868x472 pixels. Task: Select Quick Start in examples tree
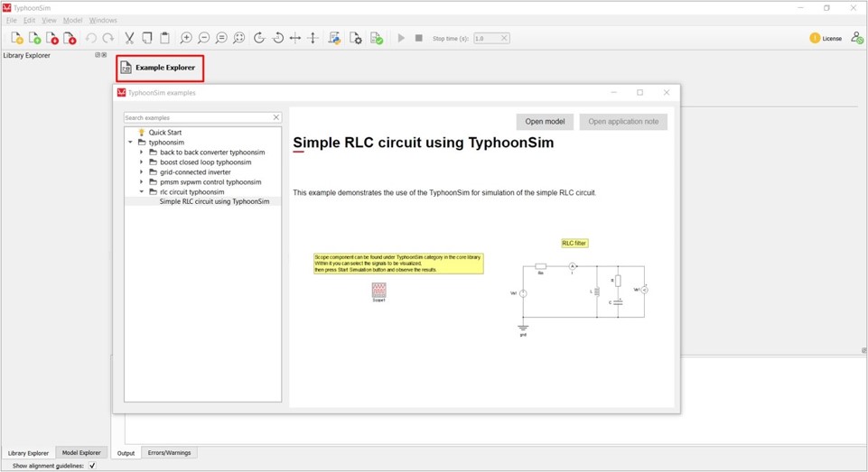165,133
